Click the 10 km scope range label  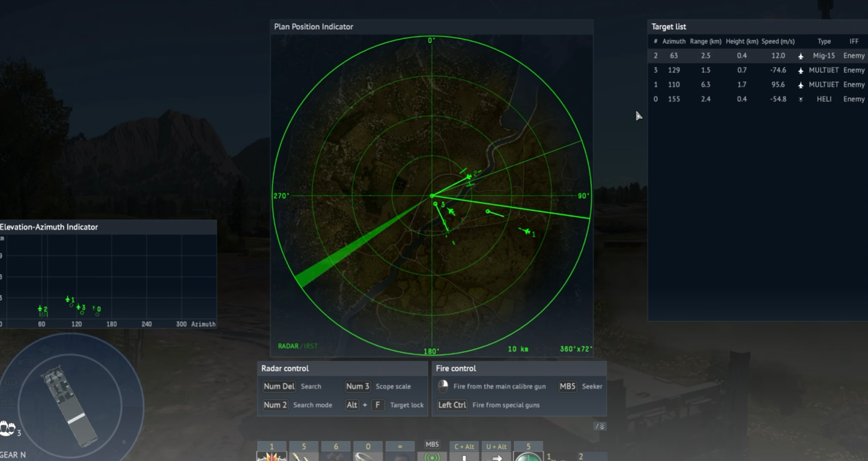click(x=518, y=349)
